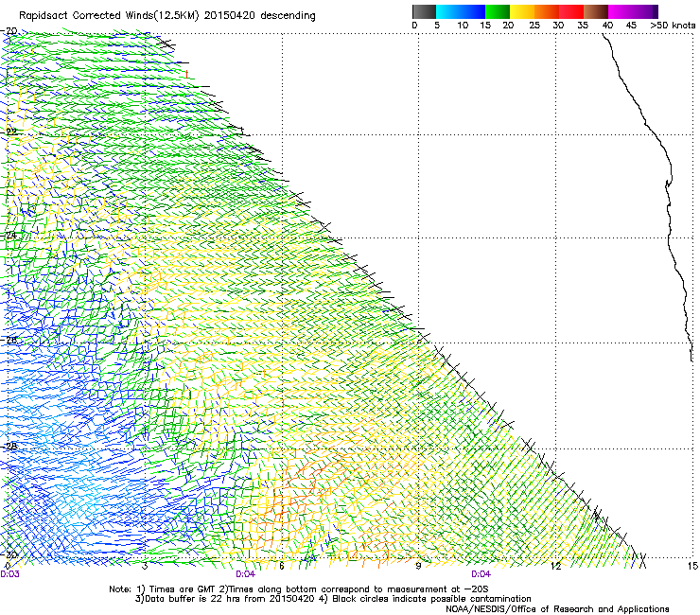
Task: Click the '0:04' time label between longitudes 3 and 6
Action: pos(246,574)
